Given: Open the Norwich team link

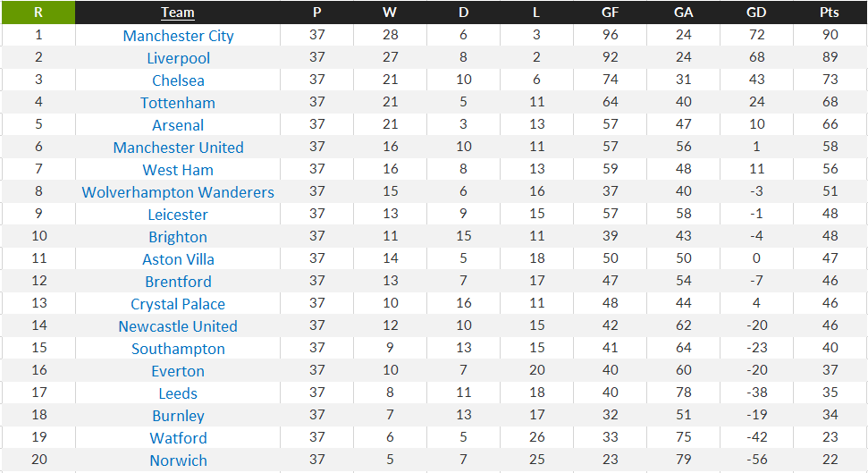Looking at the screenshot, I should tap(178, 460).
